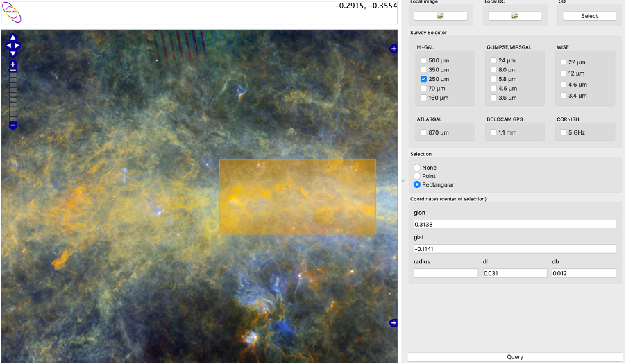Pan the map up with the arrow
The image size is (626, 364).
coord(12,37)
